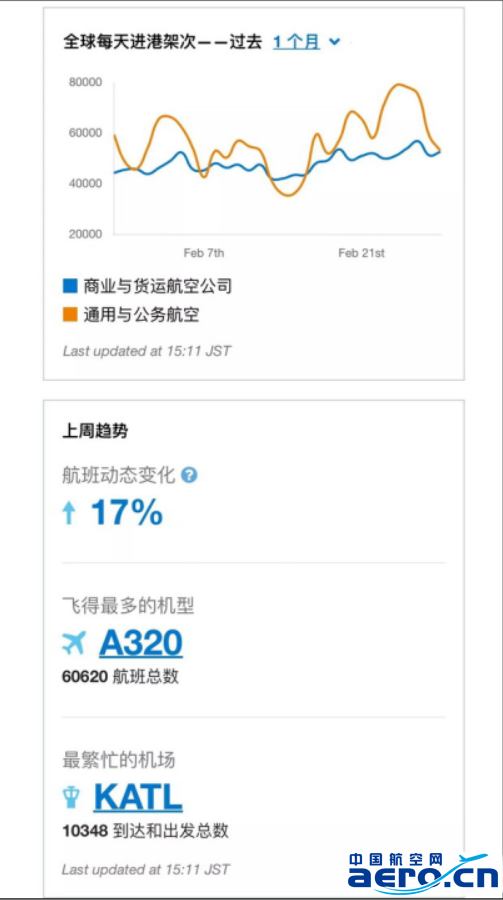The height and width of the screenshot is (900, 503).
Task: Click the 上周趋势 section heading
Action: (x=95, y=432)
